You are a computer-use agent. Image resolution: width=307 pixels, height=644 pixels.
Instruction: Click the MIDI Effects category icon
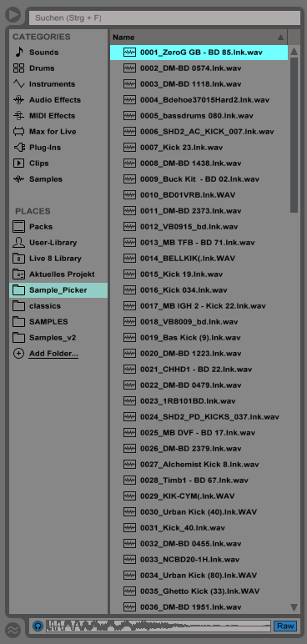pyautogui.click(x=19, y=116)
